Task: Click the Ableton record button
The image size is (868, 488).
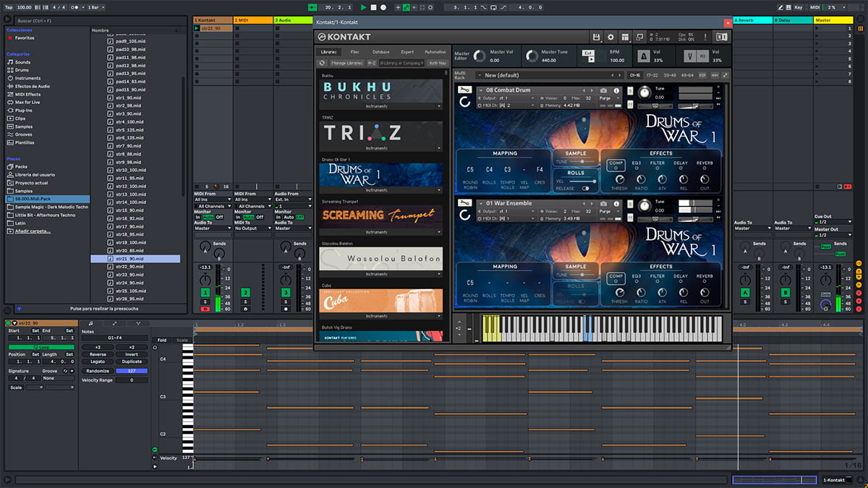Action: pos(383,7)
